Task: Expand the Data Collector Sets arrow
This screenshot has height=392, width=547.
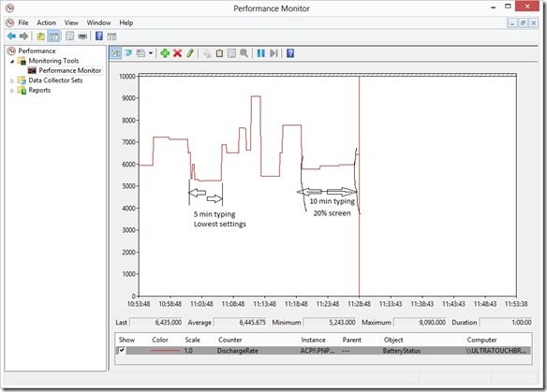Action: point(12,80)
